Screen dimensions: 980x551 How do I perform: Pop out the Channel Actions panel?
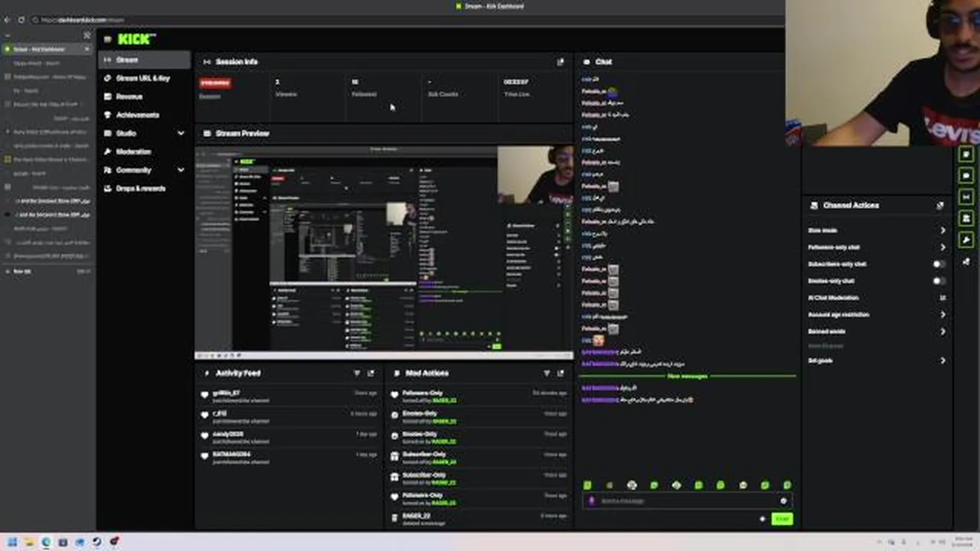[x=939, y=205]
